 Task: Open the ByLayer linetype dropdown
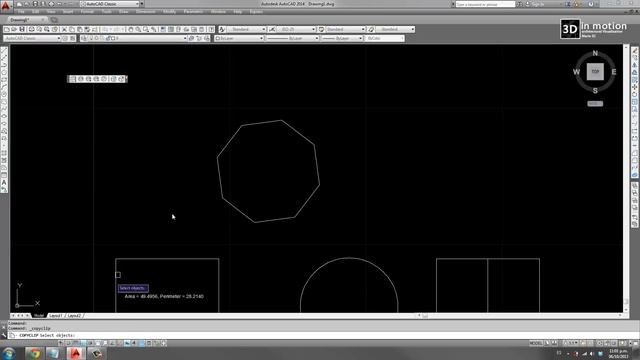point(293,38)
